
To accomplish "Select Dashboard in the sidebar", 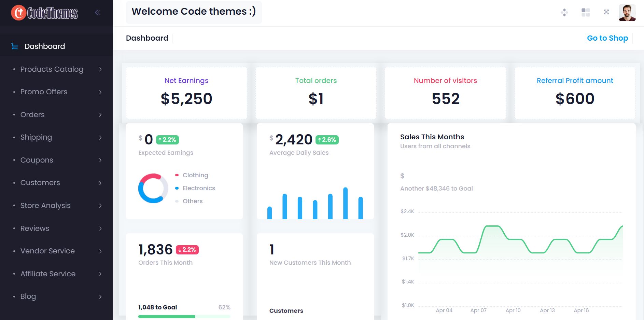I will click(45, 46).
